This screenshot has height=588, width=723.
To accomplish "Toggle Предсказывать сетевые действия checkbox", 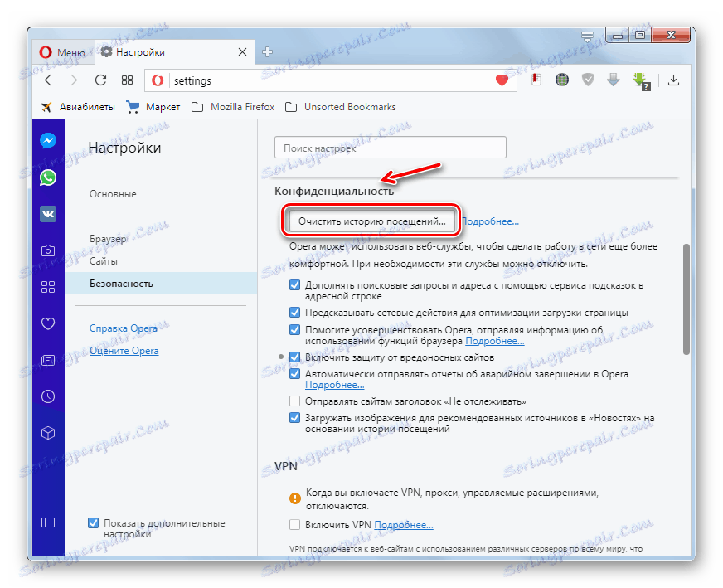I will (x=294, y=313).
